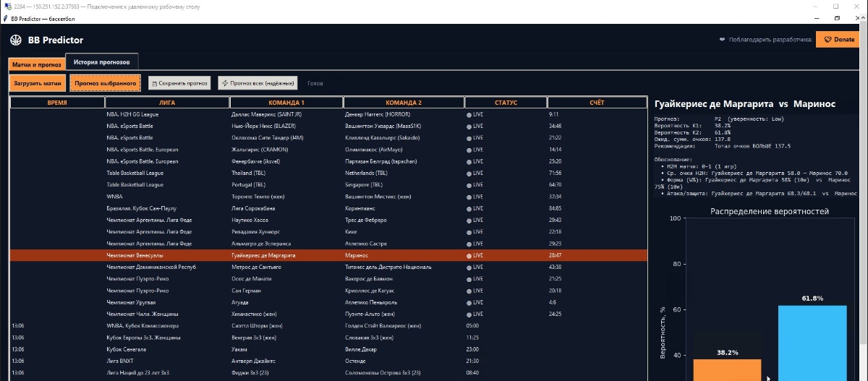
Task: Click the Альмагро де Эсперанса team cell
Action: [286, 244]
